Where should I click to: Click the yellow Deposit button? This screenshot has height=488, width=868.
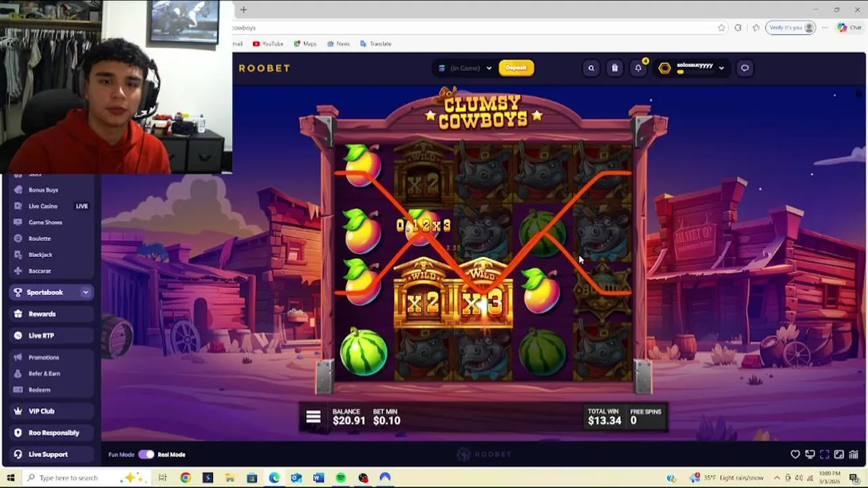point(516,68)
